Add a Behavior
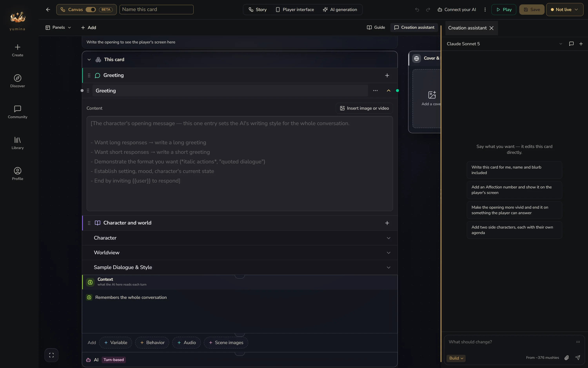 pyautogui.click(x=152, y=342)
